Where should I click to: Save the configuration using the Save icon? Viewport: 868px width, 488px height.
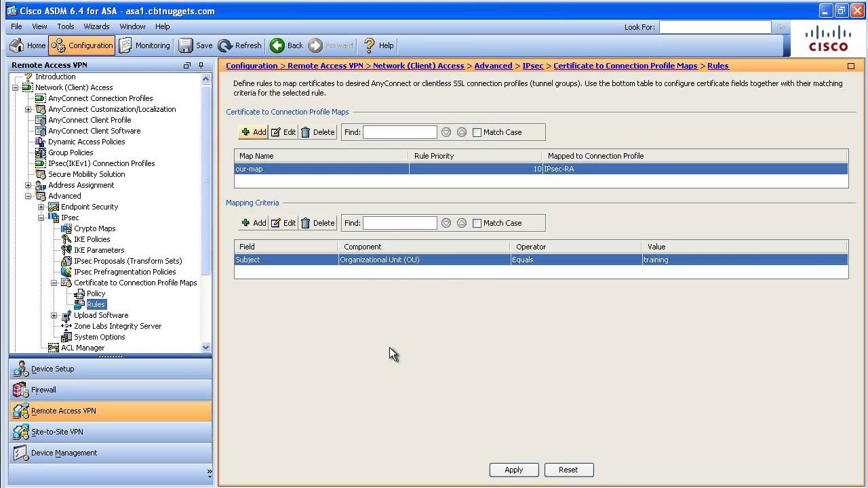pos(195,45)
